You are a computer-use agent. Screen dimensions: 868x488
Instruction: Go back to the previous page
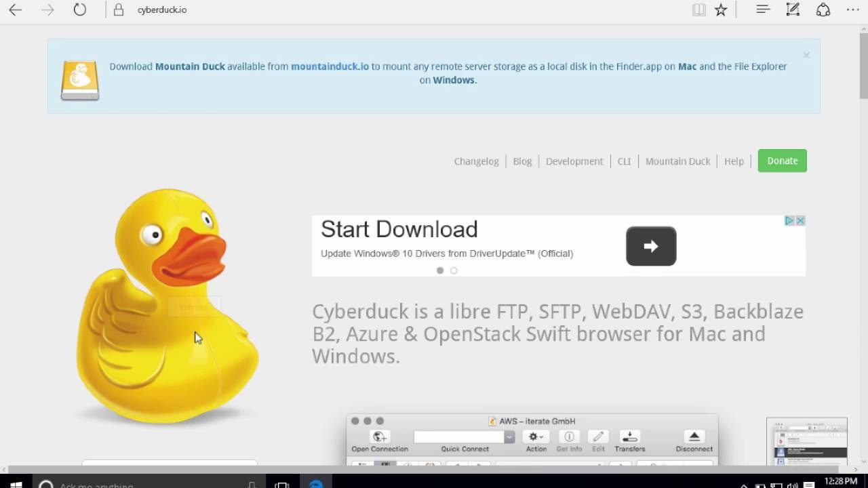(x=15, y=9)
